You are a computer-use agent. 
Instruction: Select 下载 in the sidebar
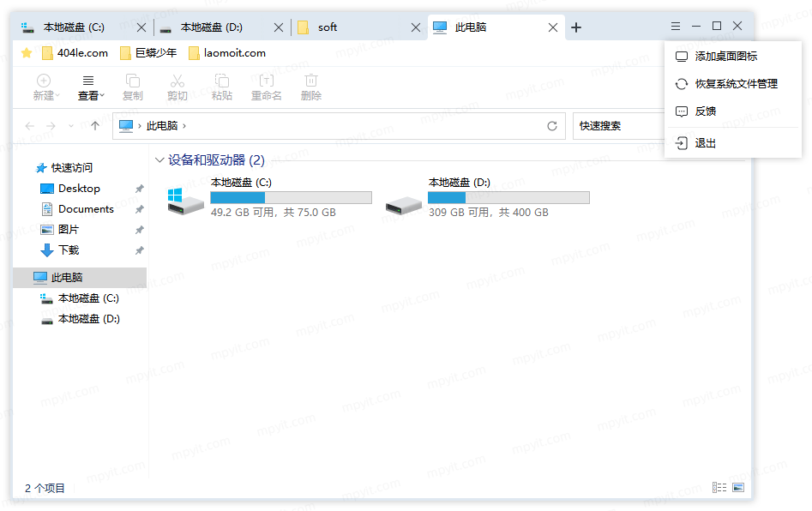pyautogui.click(x=69, y=250)
